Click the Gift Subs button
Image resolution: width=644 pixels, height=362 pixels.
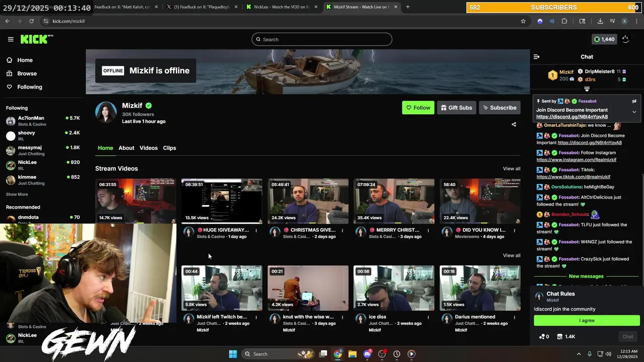(x=457, y=108)
